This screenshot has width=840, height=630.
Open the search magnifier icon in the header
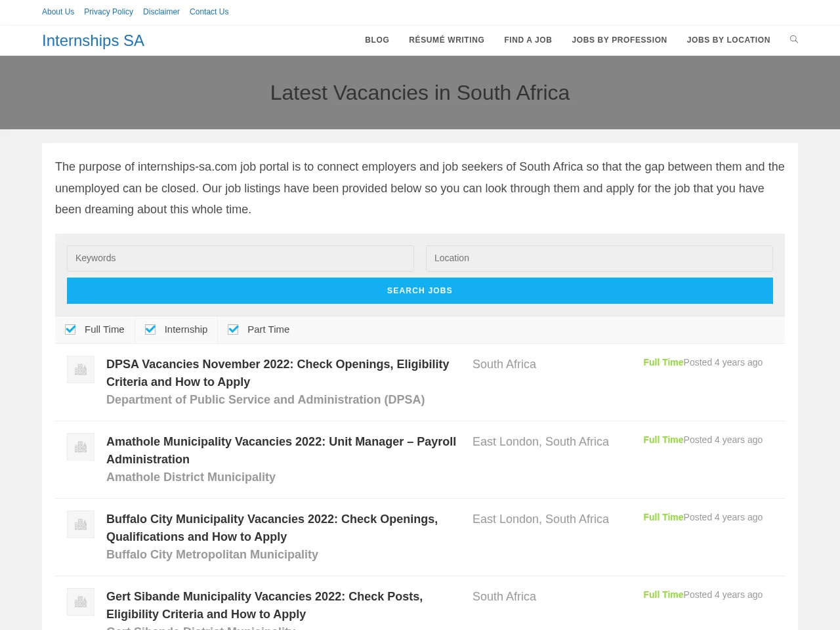[x=794, y=39]
